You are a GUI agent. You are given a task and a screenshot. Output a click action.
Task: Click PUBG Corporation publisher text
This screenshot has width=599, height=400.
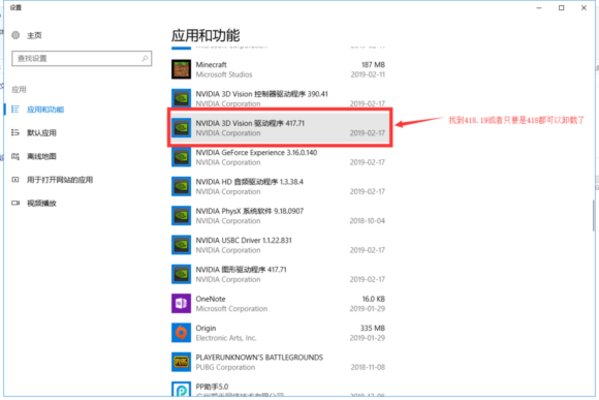[225, 367]
